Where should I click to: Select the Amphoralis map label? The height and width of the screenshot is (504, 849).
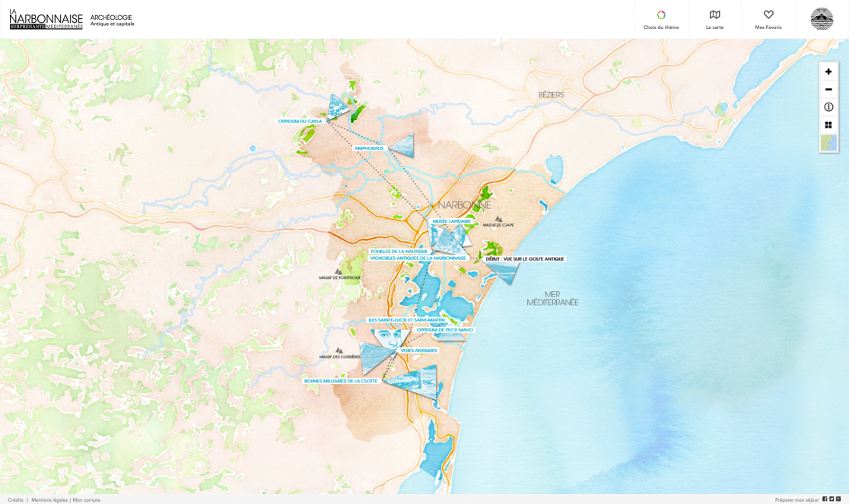tap(369, 148)
